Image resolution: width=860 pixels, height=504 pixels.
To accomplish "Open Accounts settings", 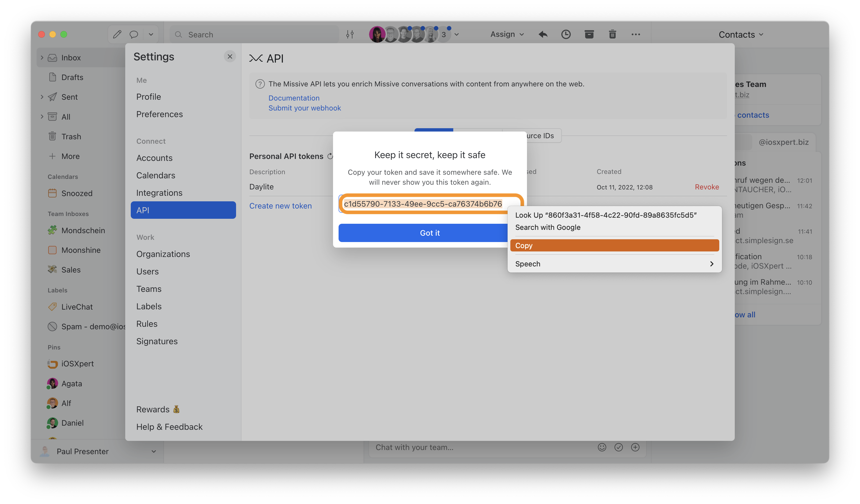I will click(x=154, y=158).
